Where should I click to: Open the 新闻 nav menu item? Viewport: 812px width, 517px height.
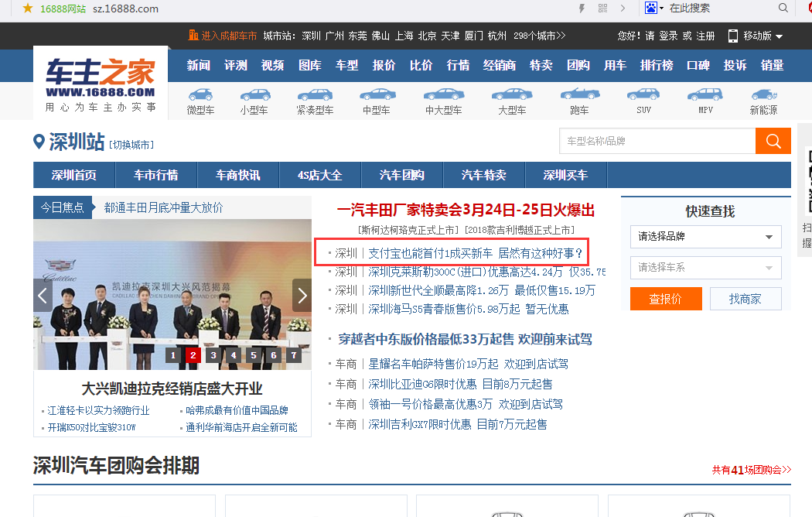(x=198, y=65)
